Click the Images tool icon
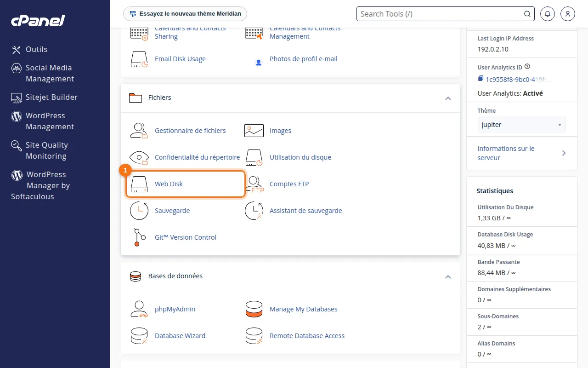This screenshot has width=588, height=368. tap(254, 131)
